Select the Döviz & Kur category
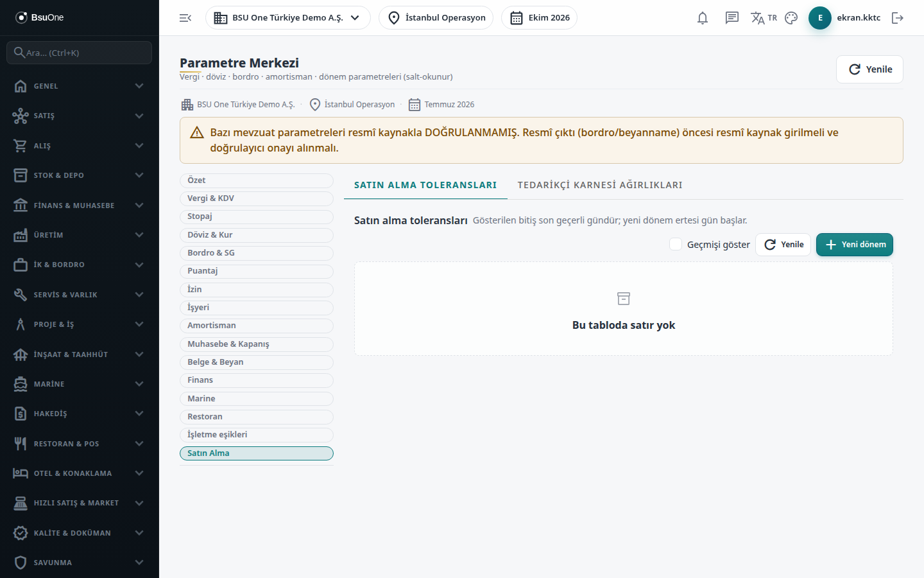This screenshot has height=578, width=924. pos(257,235)
